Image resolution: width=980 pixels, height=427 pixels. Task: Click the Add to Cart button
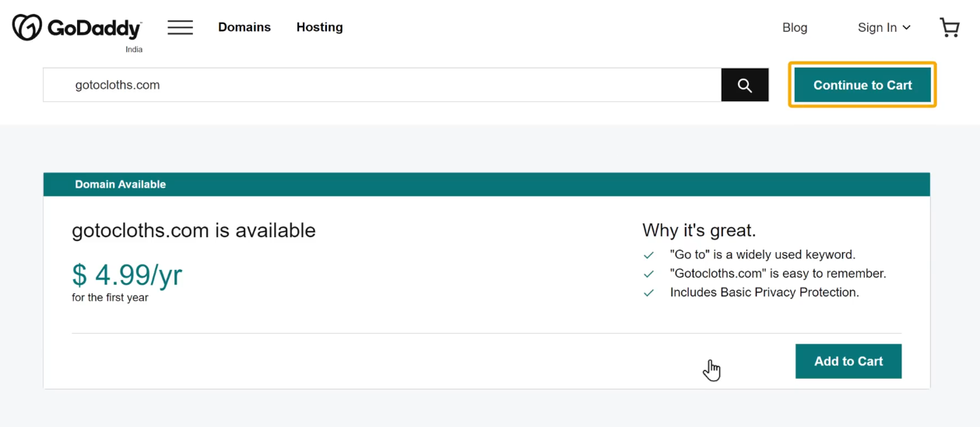tap(848, 361)
